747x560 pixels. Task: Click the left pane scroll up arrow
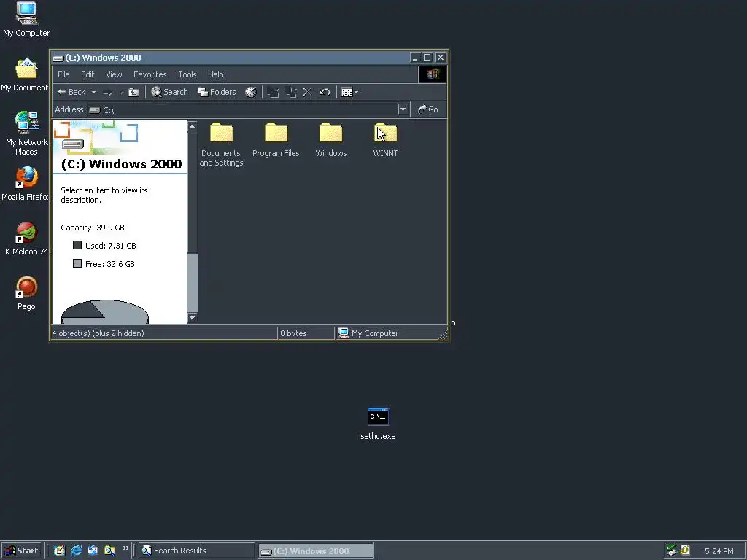[x=192, y=126]
